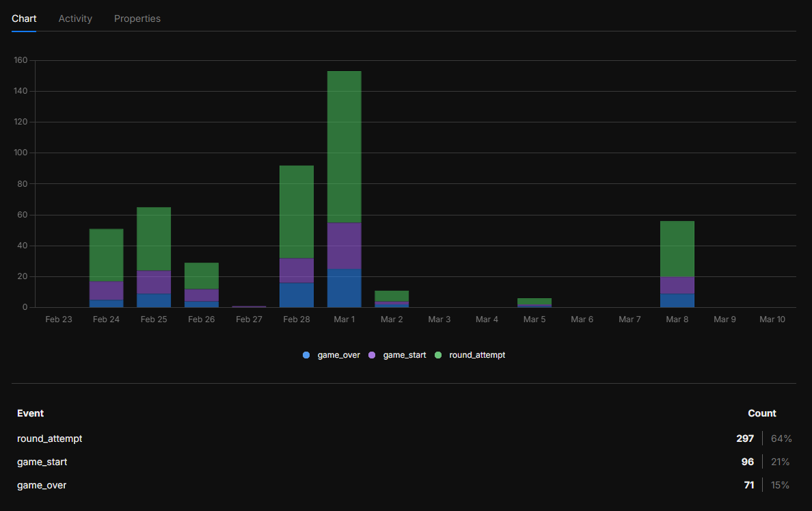
Task: Click the Count column header
Action: 761,413
